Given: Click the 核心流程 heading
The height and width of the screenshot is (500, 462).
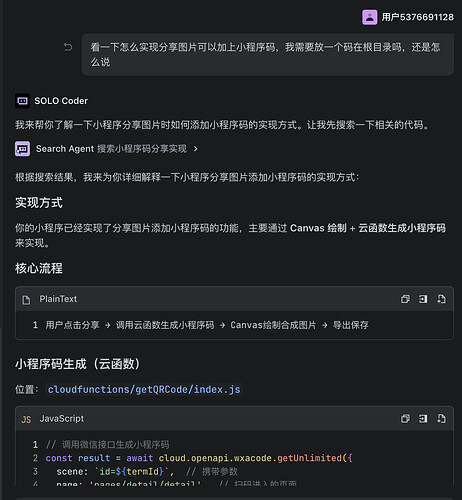Looking at the screenshot, I should pyautogui.click(x=39, y=268).
